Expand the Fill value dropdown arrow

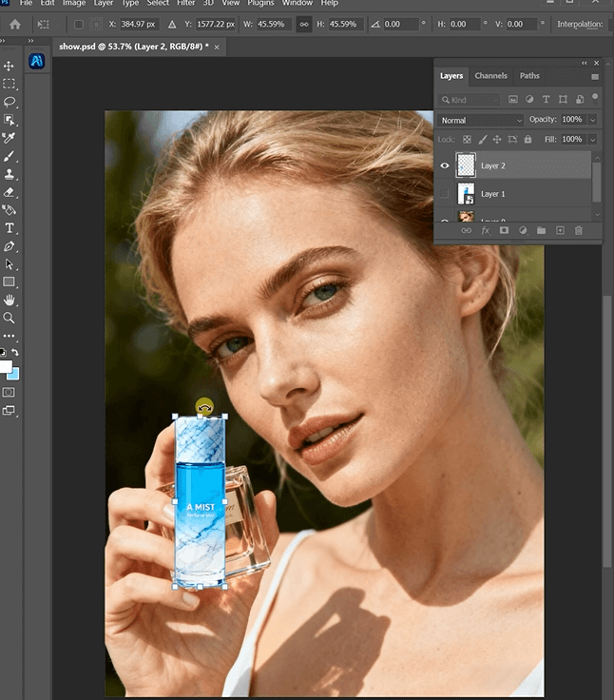593,139
